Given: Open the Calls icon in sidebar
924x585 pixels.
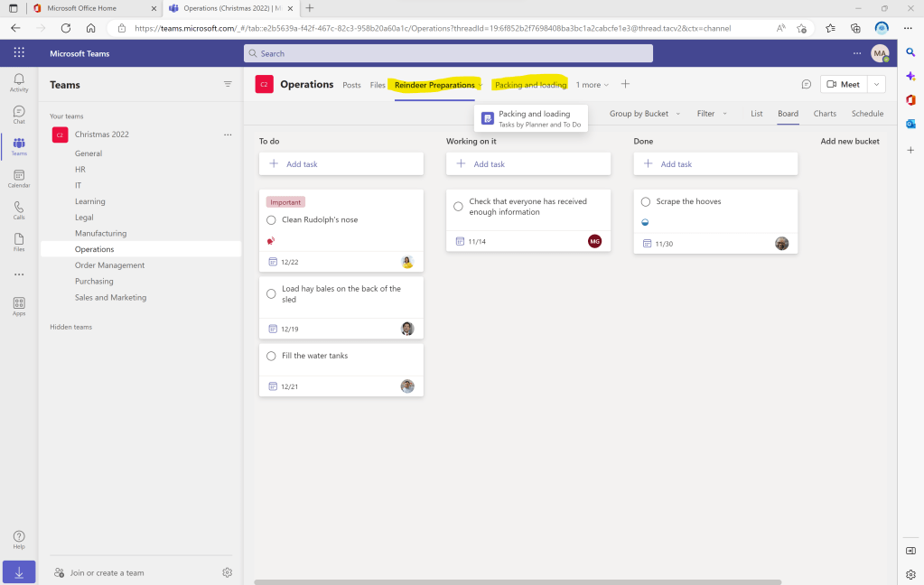Looking at the screenshot, I should [x=19, y=209].
